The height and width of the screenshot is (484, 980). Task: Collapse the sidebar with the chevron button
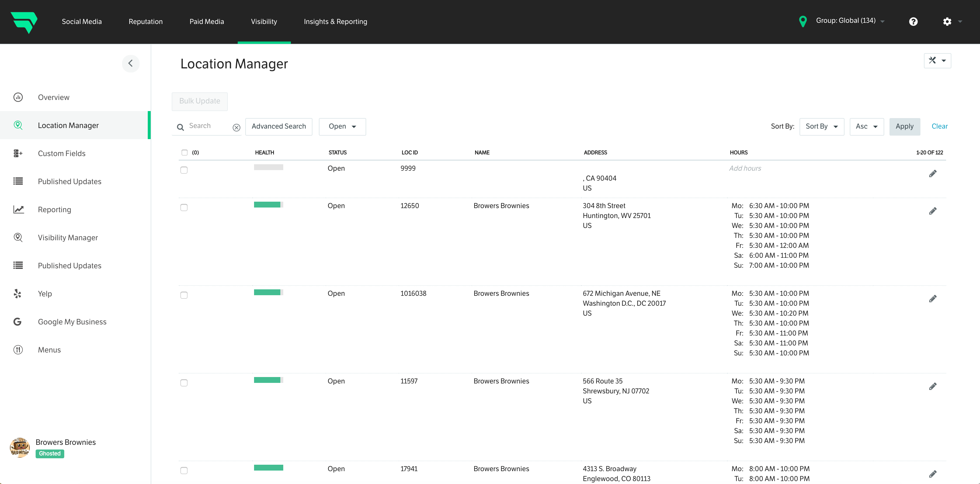click(131, 63)
